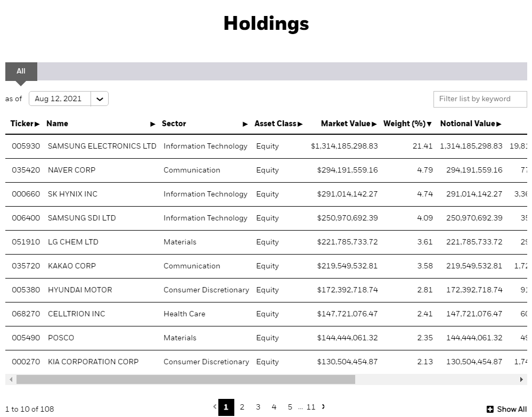532x417 pixels.
Task: Click in the Filter list by keyword field
Action: click(480, 99)
